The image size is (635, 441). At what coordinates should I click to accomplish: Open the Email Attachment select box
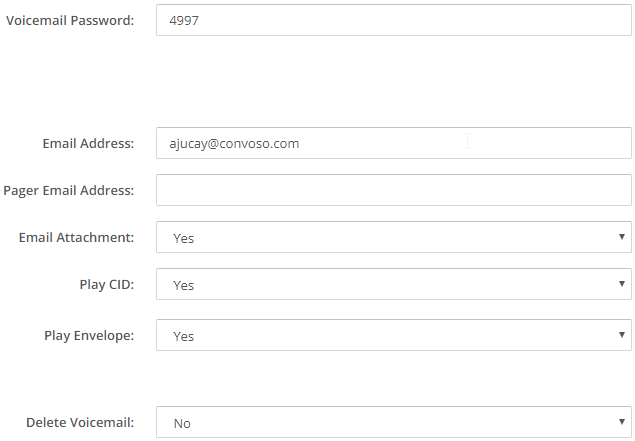coord(390,238)
